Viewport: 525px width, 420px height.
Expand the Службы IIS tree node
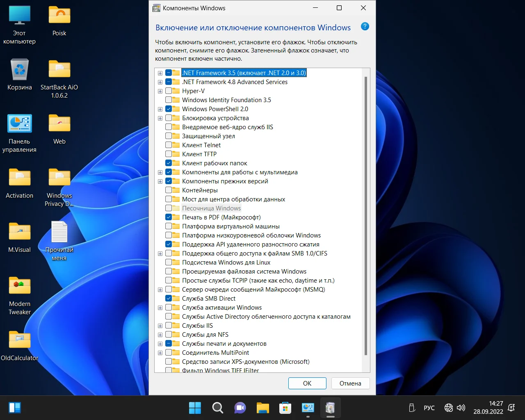(x=160, y=326)
